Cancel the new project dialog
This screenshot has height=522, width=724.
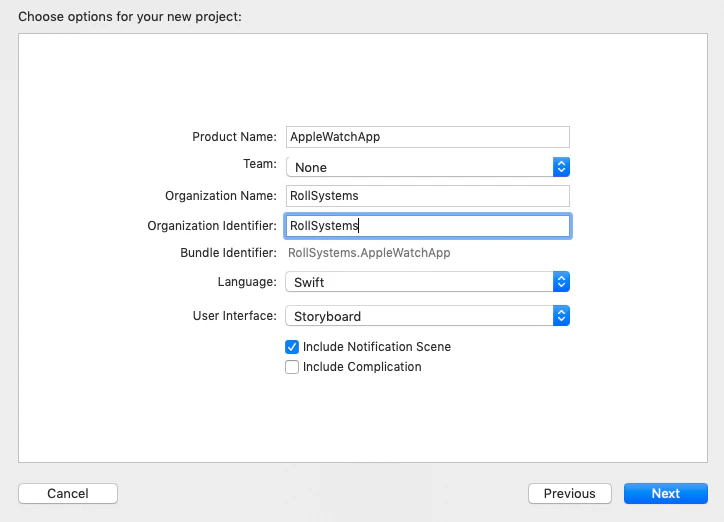pos(68,493)
